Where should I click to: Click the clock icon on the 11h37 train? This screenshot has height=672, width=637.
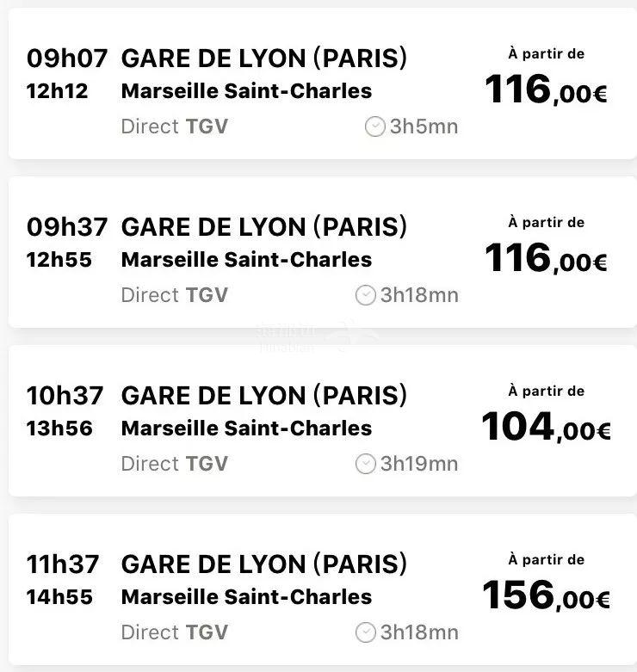(366, 632)
